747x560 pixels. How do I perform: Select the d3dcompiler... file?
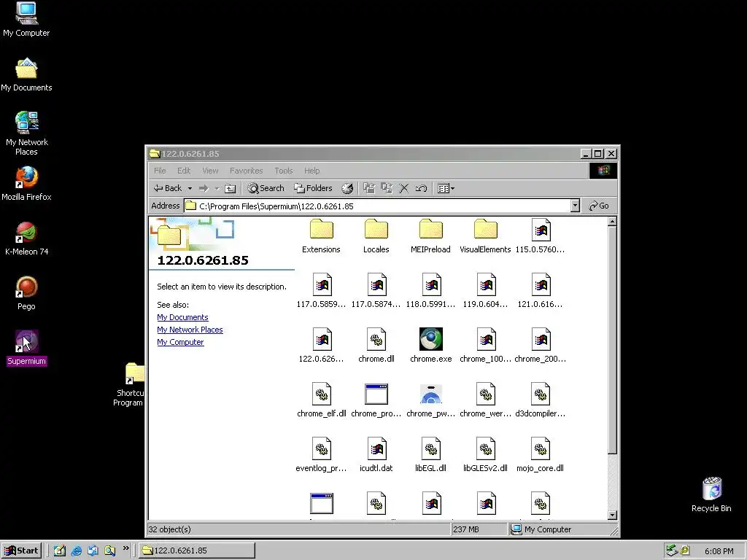tap(541, 400)
